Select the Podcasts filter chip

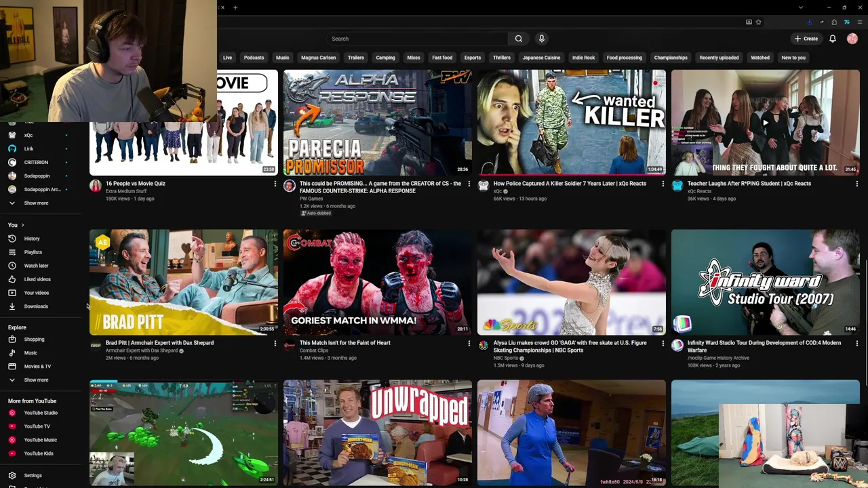click(x=254, y=58)
